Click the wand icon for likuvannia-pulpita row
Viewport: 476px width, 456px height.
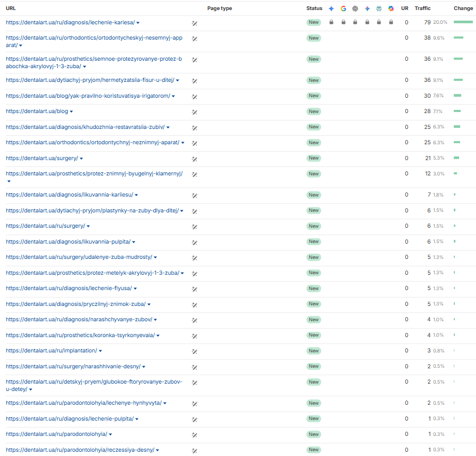(x=194, y=243)
